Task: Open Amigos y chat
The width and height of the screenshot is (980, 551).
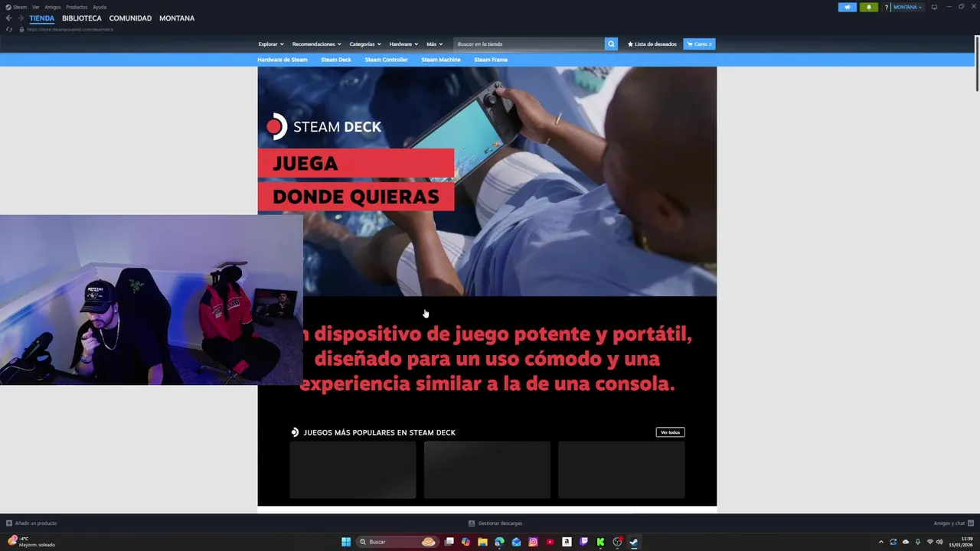Action: (953, 523)
